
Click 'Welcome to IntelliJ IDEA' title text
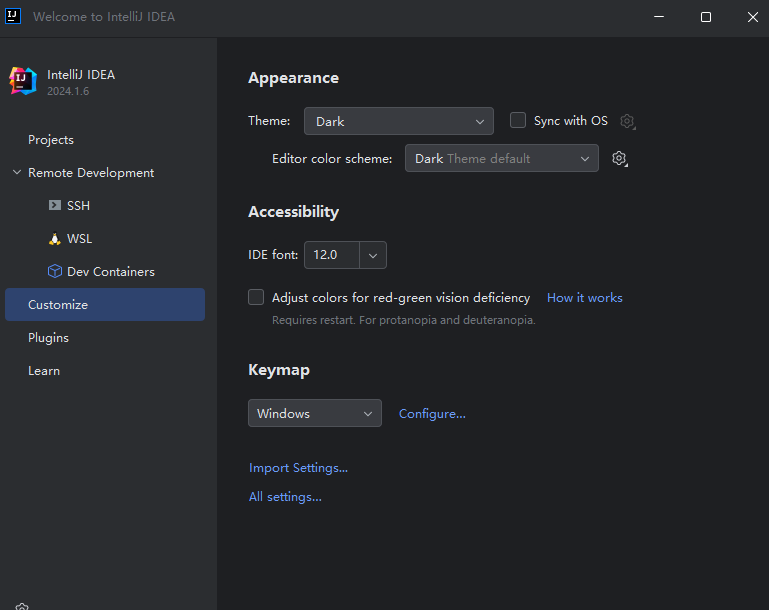pyautogui.click(x=104, y=17)
